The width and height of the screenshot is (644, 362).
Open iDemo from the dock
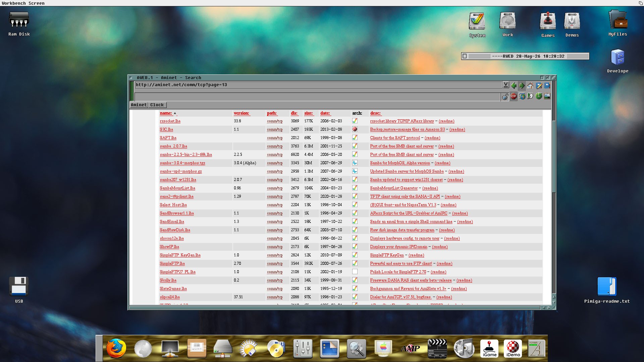513,349
